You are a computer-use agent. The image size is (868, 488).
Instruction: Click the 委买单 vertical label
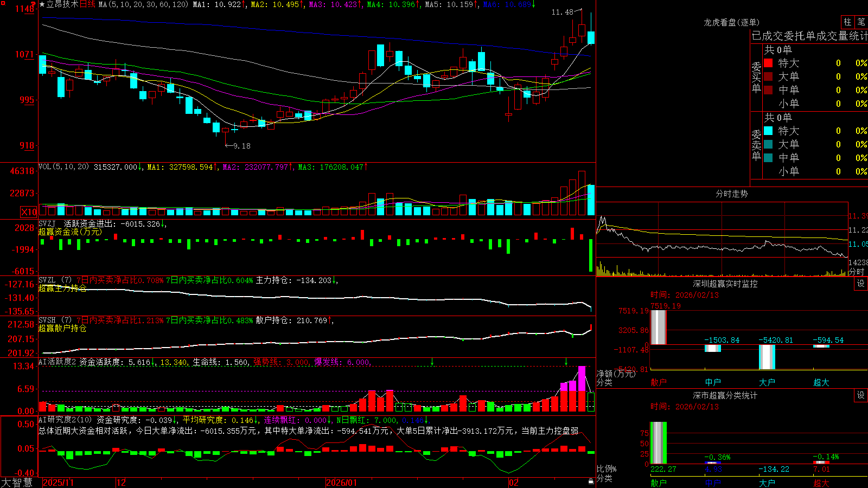point(756,77)
